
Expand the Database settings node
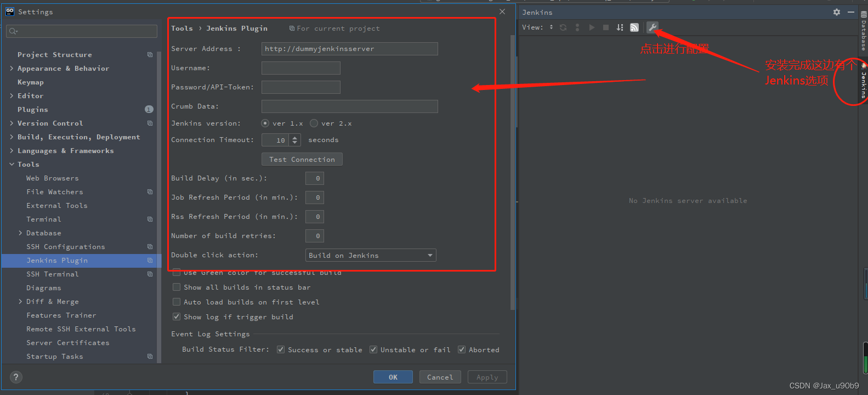(x=20, y=233)
